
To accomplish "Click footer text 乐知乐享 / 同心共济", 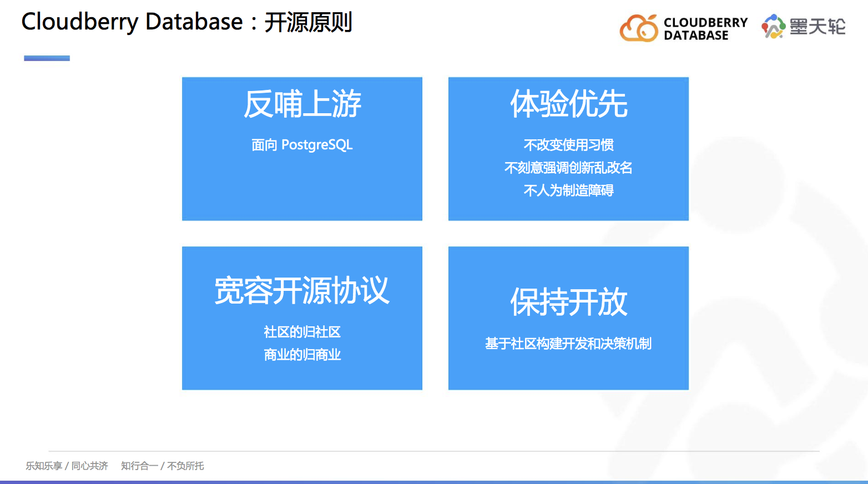I will pos(67,466).
